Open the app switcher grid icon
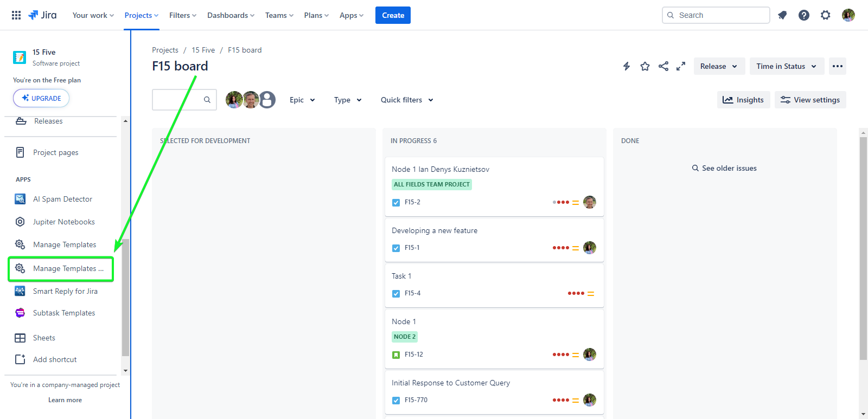 (16, 15)
